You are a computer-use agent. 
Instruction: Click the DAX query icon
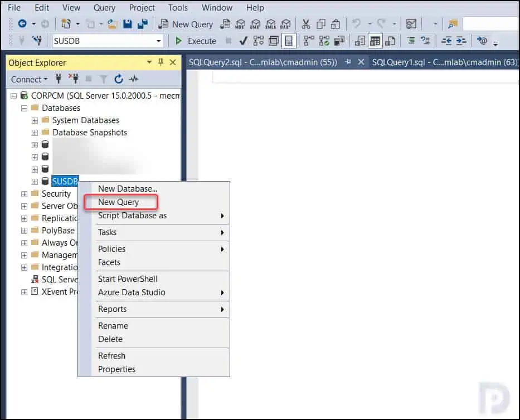285,24
